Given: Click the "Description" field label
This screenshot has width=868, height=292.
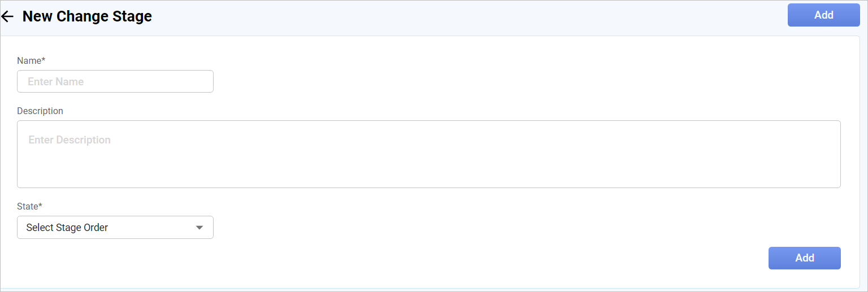Looking at the screenshot, I should point(40,111).
